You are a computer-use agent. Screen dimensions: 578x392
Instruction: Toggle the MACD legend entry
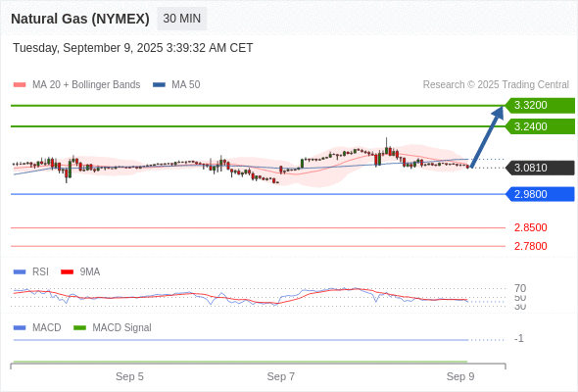point(37,327)
